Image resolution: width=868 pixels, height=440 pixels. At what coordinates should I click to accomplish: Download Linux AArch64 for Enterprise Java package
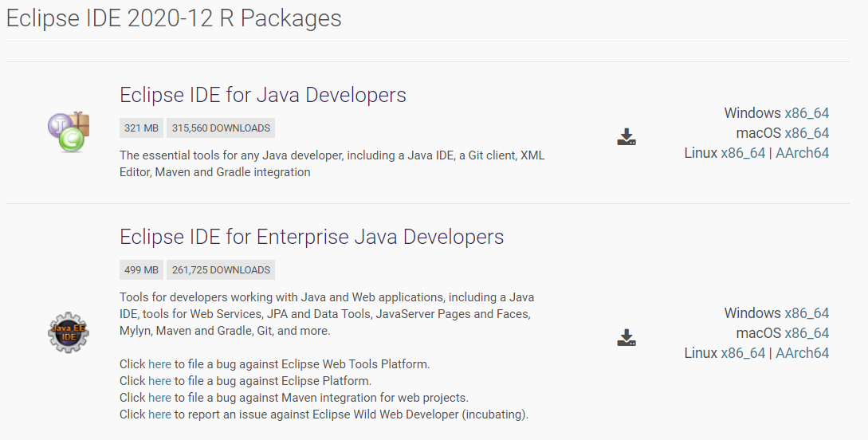coord(802,353)
